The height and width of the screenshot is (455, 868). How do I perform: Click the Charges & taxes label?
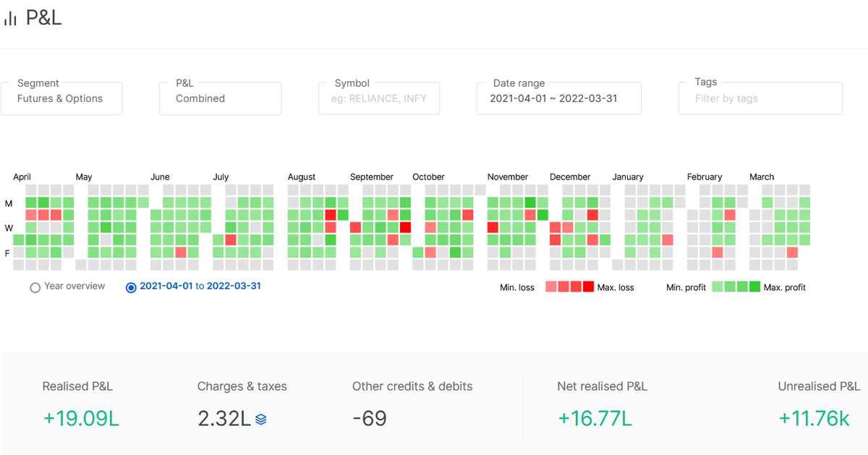(x=242, y=386)
